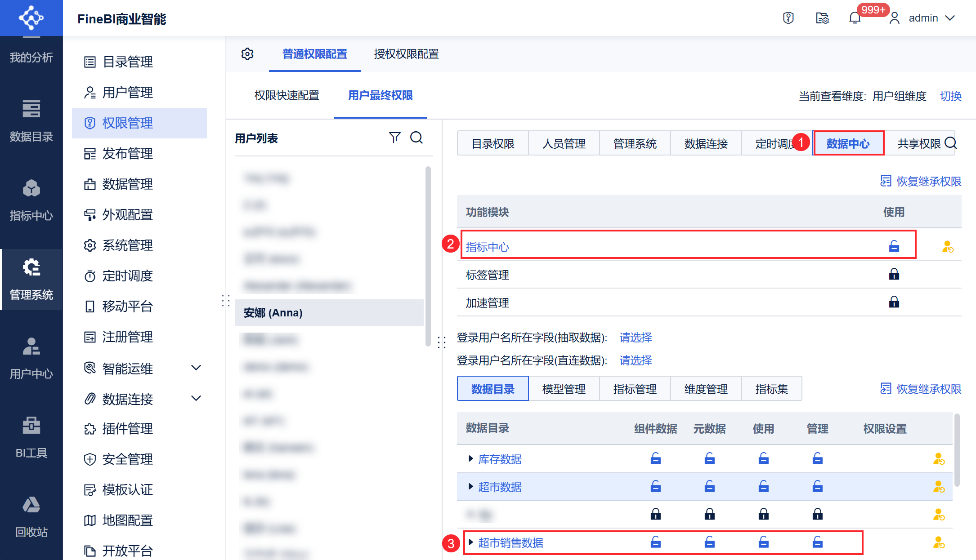Click the user list vertical scrollbar

428,256
